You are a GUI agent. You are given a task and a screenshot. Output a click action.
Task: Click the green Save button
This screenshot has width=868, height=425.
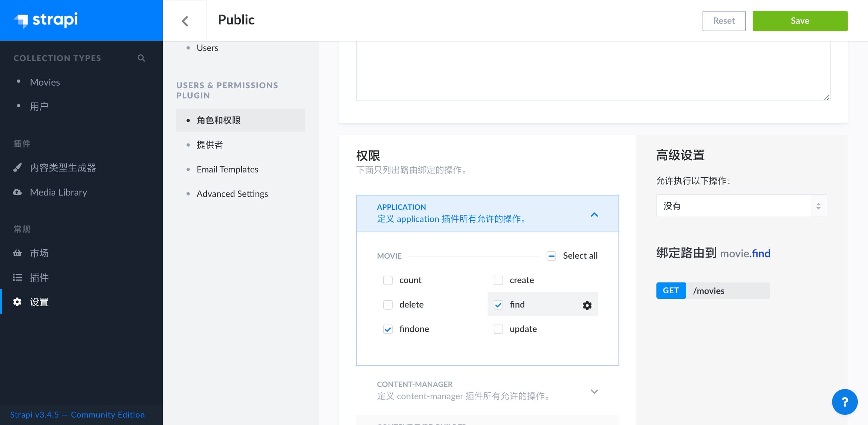coord(800,21)
